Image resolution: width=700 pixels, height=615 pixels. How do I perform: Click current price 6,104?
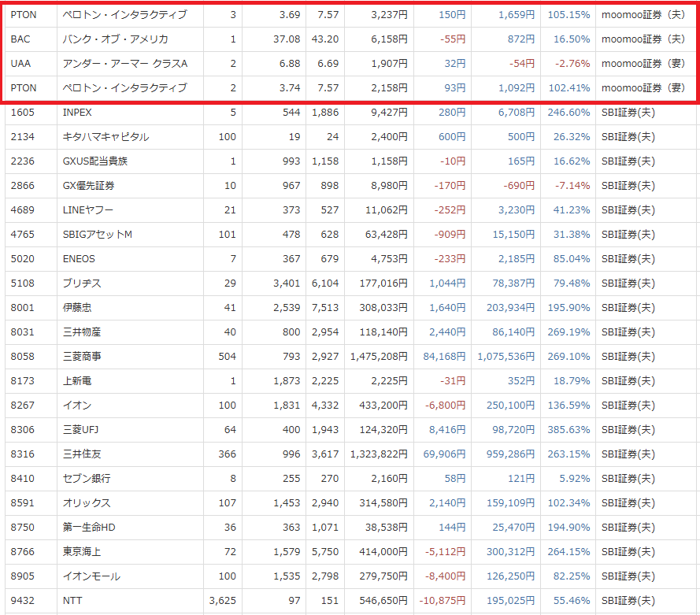pos(325,283)
